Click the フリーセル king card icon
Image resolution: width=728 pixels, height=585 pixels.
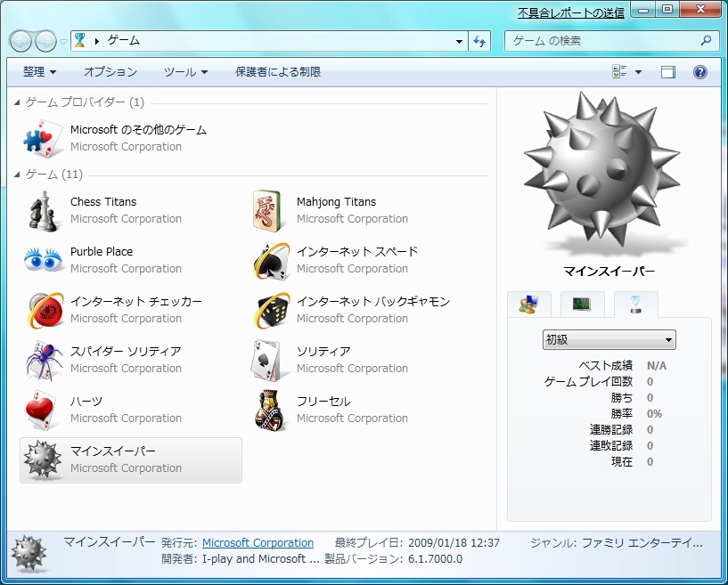[x=269, y=410]
